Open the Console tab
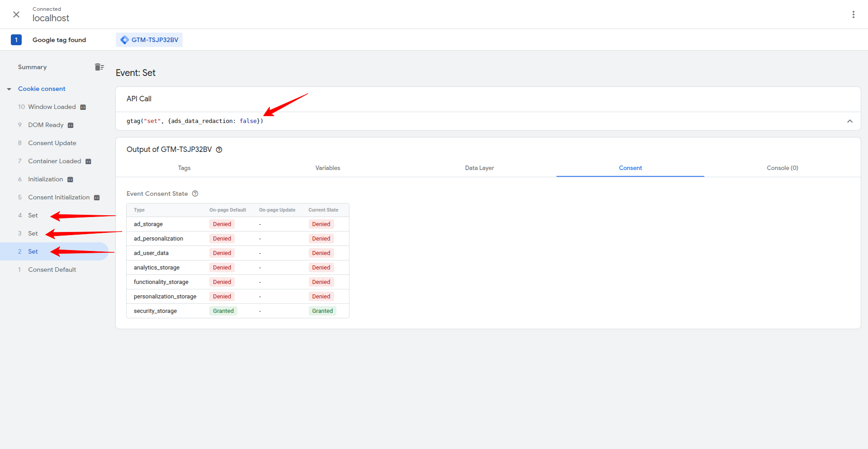The width and height of the screenshot is (868, 449). click(x=782, y=168)
